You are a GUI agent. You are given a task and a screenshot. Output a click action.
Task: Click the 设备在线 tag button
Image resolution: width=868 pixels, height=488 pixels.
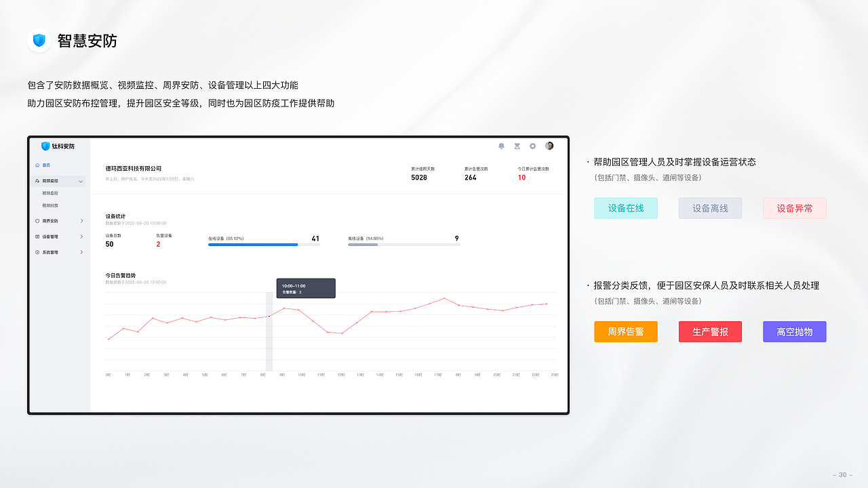[x=626, y=208]
